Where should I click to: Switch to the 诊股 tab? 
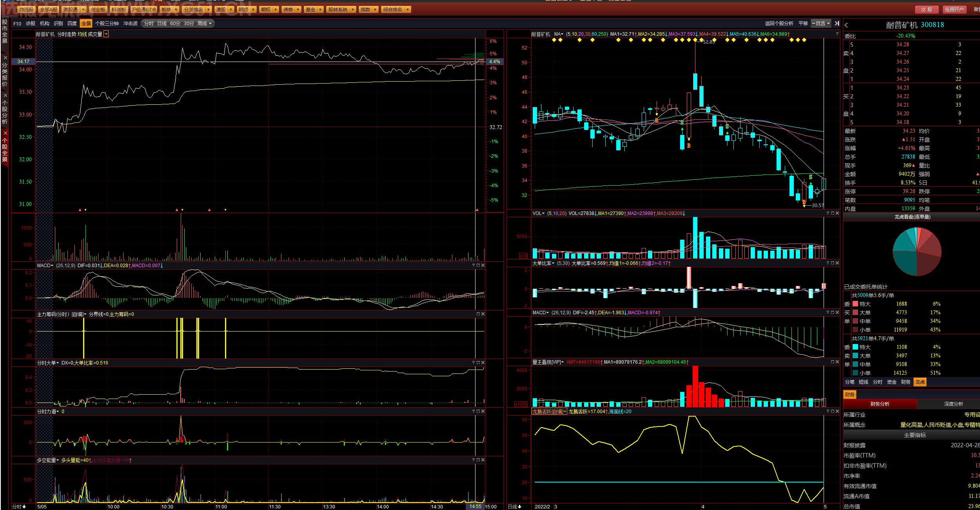(x=31, y=24)
